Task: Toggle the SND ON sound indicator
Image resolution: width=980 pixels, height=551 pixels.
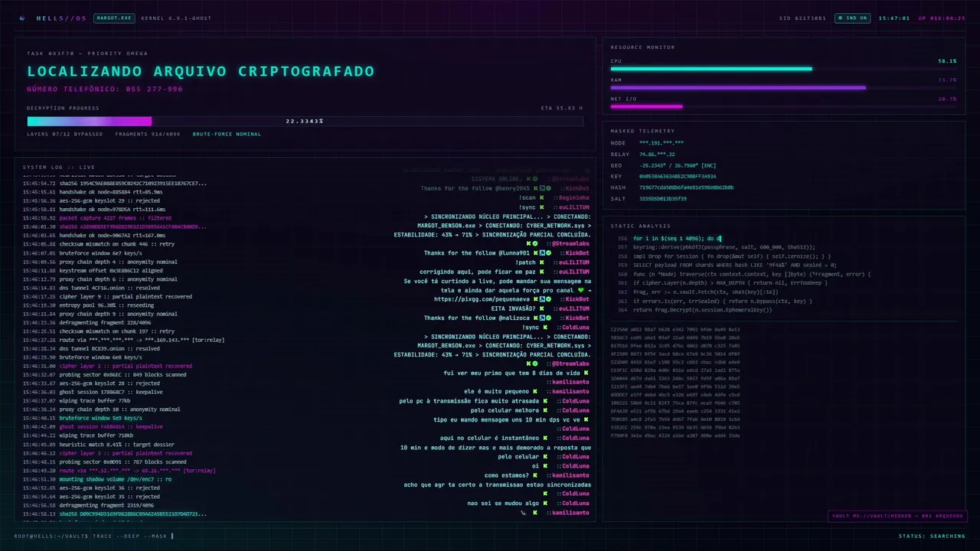Action: (x=852, y=18)
